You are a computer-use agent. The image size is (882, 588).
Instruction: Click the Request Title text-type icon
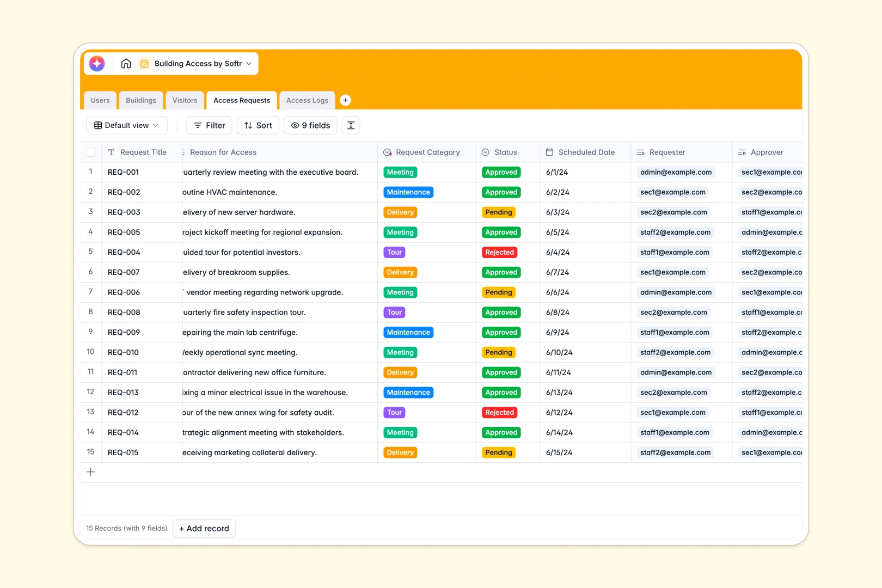tap(111, 152)
